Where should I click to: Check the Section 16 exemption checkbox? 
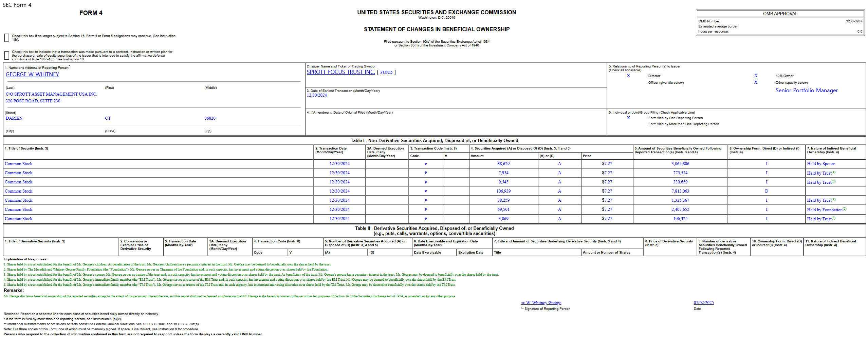pos(6,37)
